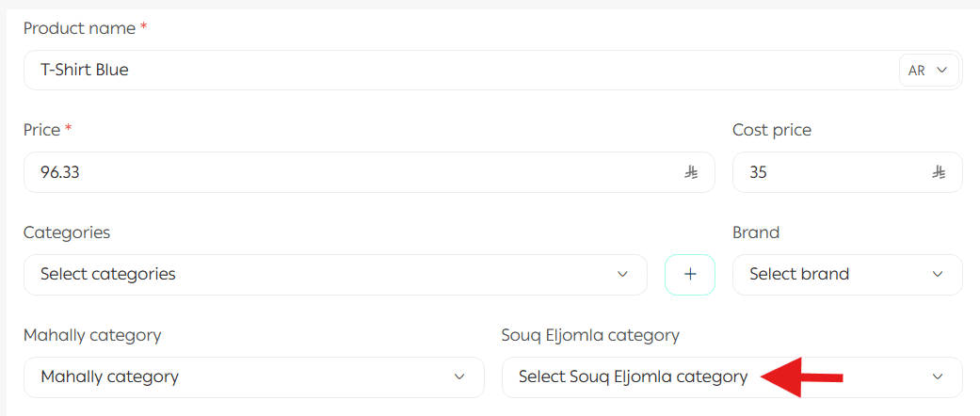Open the AR language selector
This screenshot has height=416, width=980.
click(x=928, y=71)
